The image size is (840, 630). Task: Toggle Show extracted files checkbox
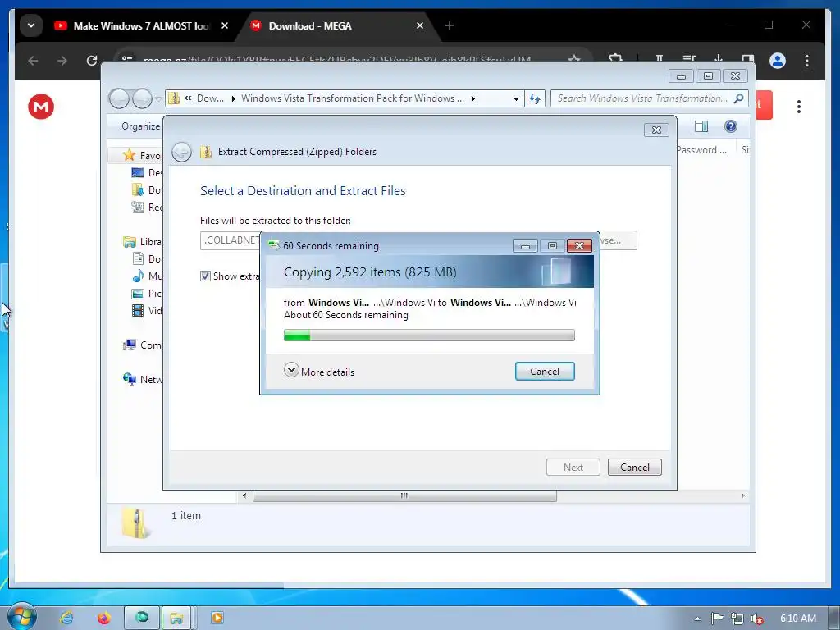(205, 276)
